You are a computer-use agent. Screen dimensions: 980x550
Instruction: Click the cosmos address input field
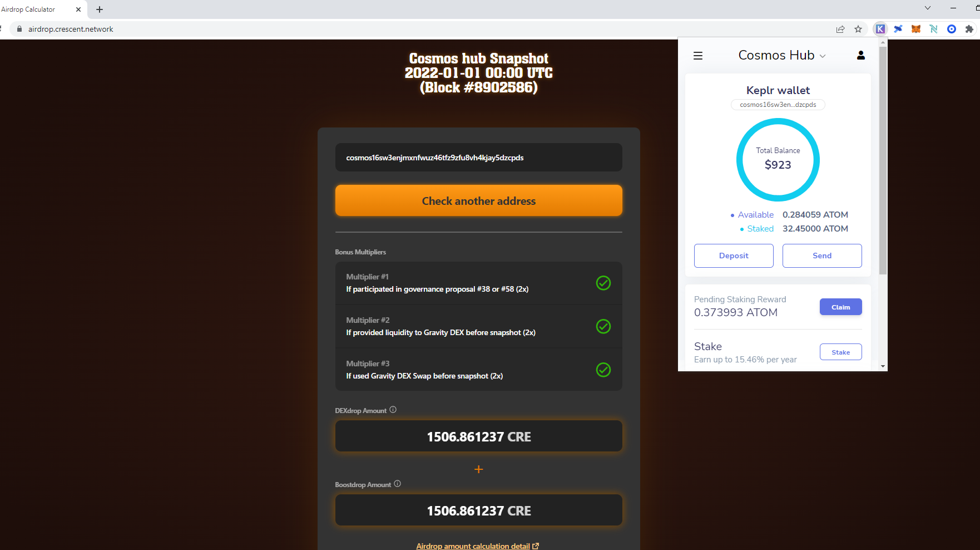click(478, 158)
